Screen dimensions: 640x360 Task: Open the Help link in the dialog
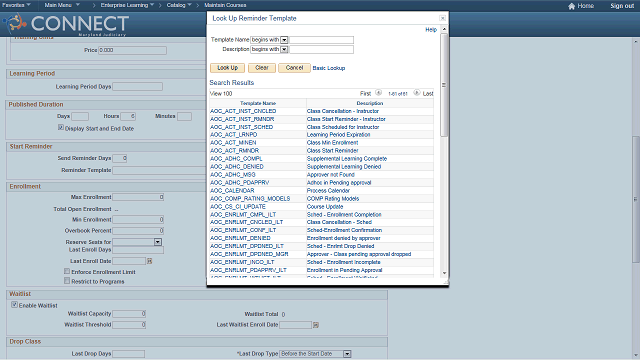(x=431, y=30)
